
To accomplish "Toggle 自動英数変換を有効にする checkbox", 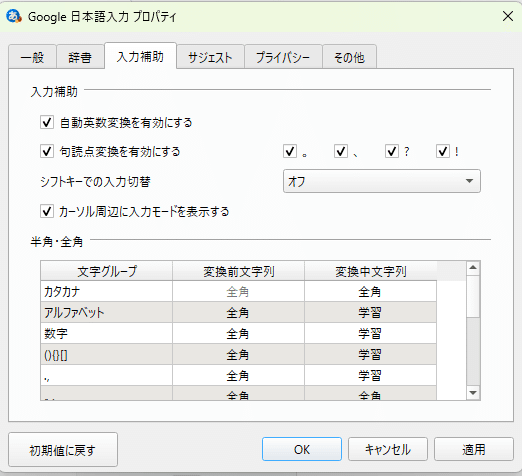I will pyautogui.click(x=47, y=122).
